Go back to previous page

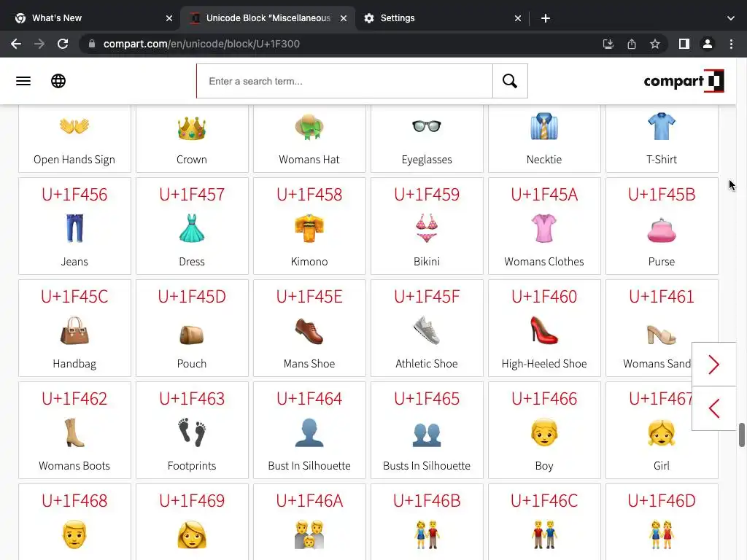pyautogui.click(x=16, y=44)
